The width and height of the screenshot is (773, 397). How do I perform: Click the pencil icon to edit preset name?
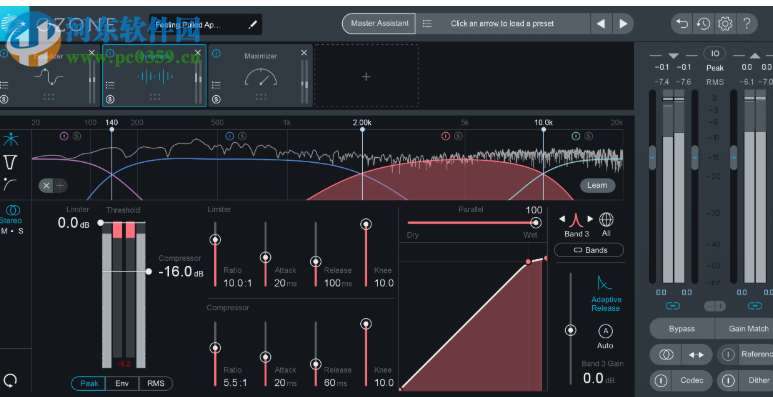pyautogui.click(x=252, y=24)
